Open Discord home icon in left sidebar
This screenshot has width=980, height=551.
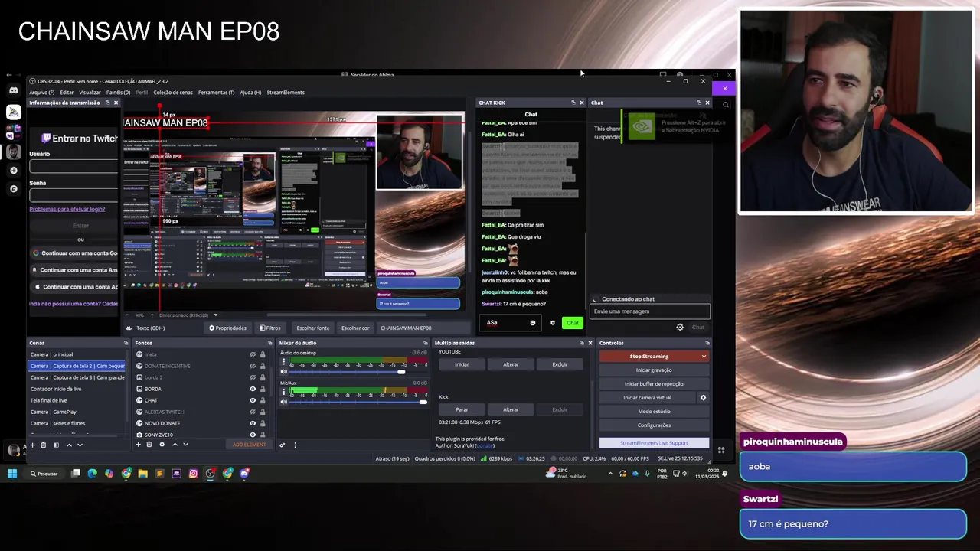14,90
